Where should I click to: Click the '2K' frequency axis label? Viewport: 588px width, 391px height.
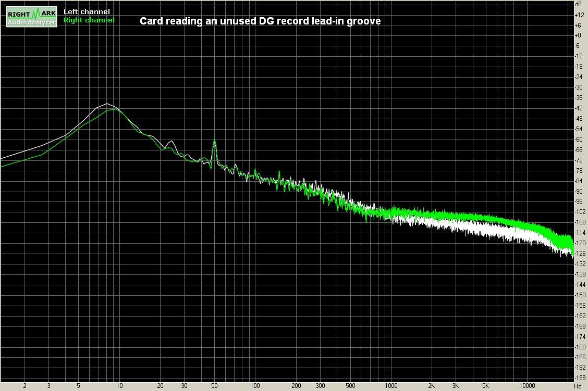pos(432,386)
